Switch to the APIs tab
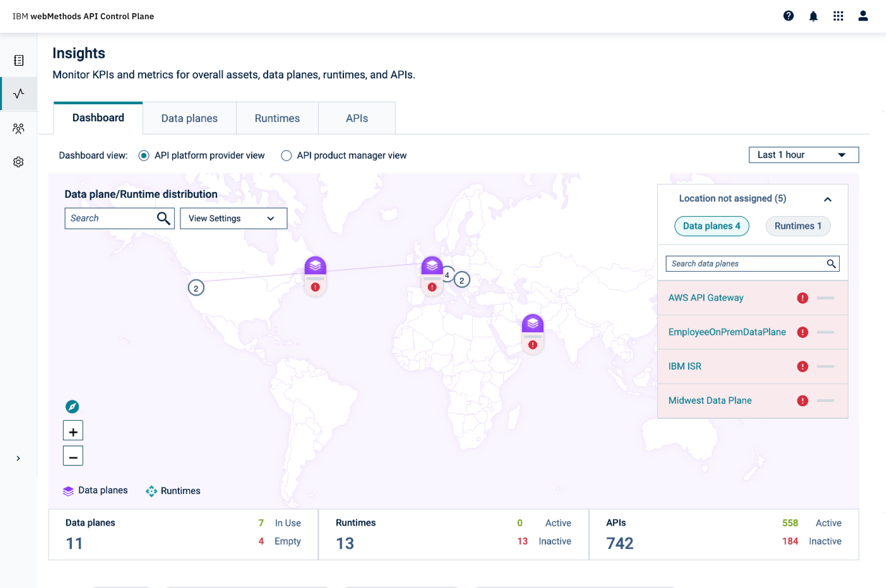 point(357,118)
